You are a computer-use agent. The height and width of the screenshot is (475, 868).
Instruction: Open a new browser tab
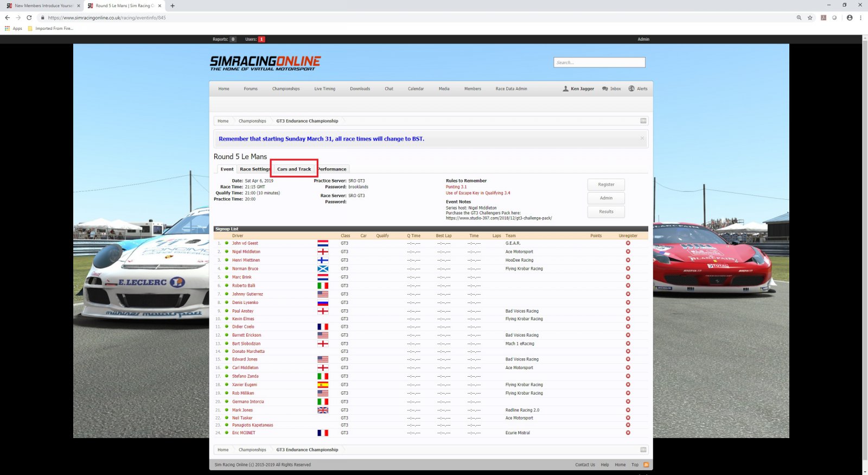[x=173, y=6]
